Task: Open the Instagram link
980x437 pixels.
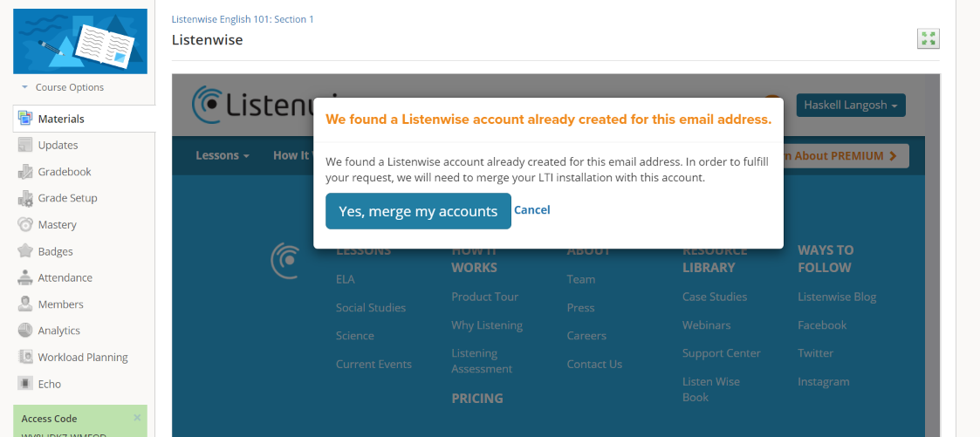Action: click(x=823, y=381)
